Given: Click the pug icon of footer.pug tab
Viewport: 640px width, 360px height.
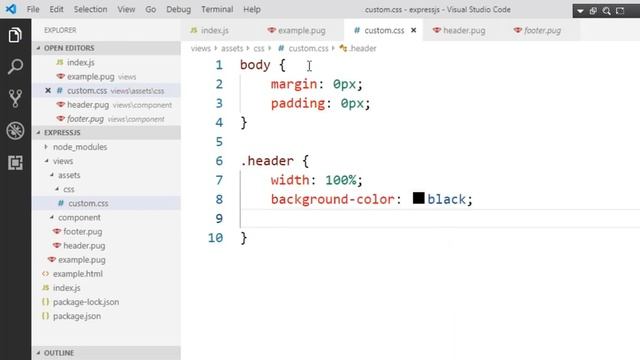Looking at the screenshot, I should click(x=518, y=30).
